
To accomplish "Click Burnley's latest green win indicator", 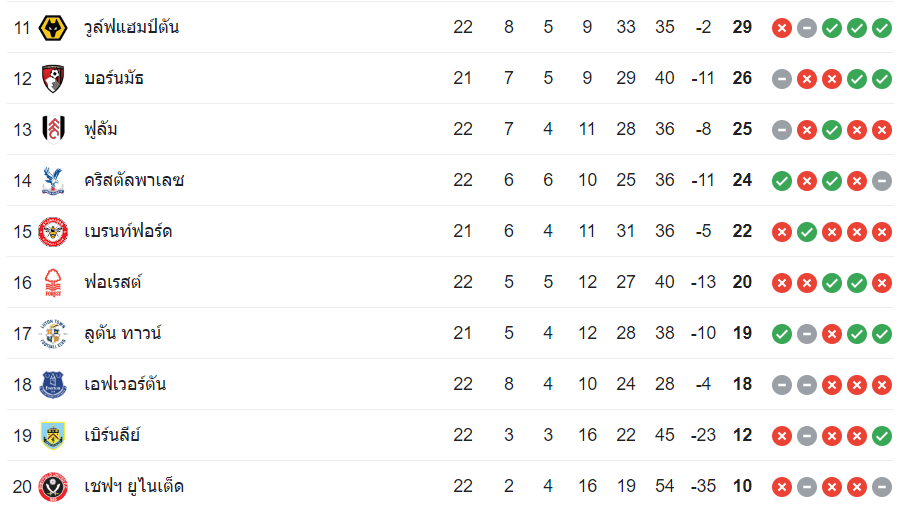I will coord(881,435).
